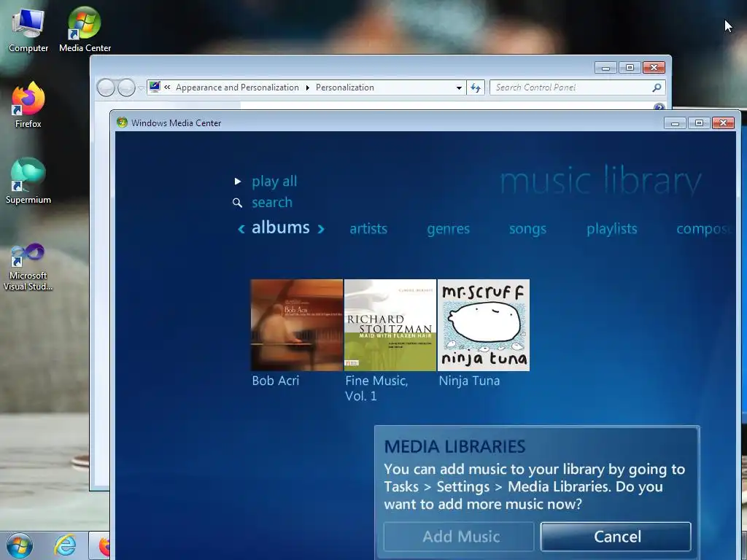Screen dimensions: 747x560
Task: Switch to the playlists tab
Action: pyautogui.click(x=612, y=229)
